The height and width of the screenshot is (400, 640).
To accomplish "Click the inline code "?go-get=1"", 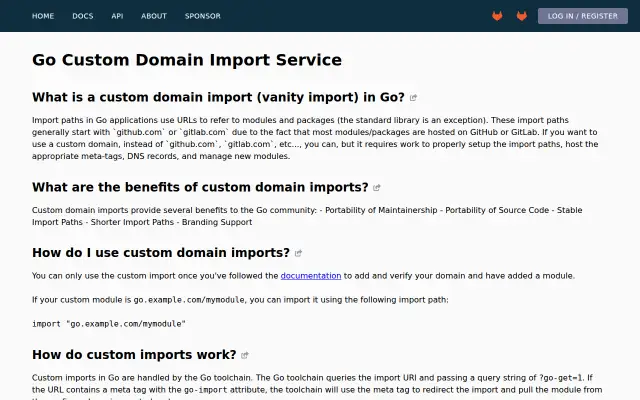I will click(x=562, y=378).
